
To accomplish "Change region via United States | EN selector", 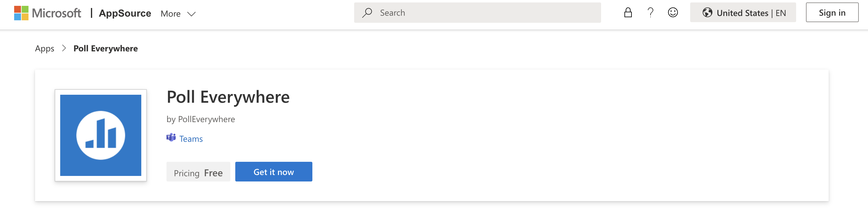I will [743, 13].
